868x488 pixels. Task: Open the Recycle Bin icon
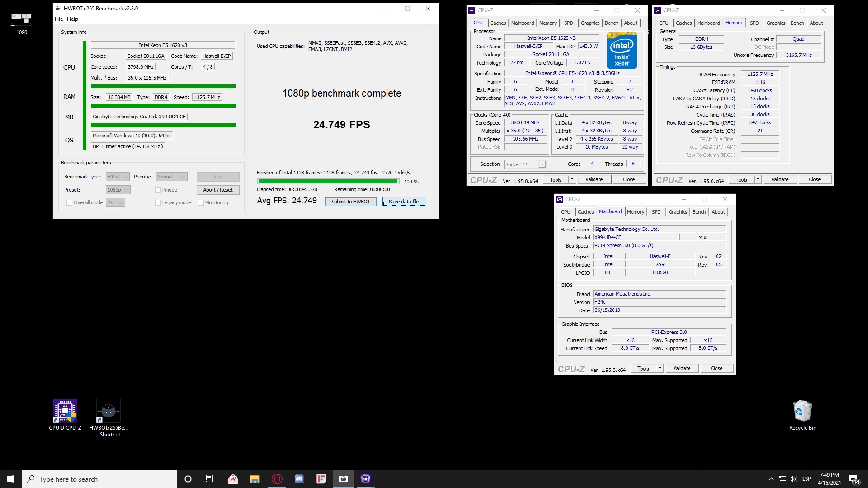803,415
